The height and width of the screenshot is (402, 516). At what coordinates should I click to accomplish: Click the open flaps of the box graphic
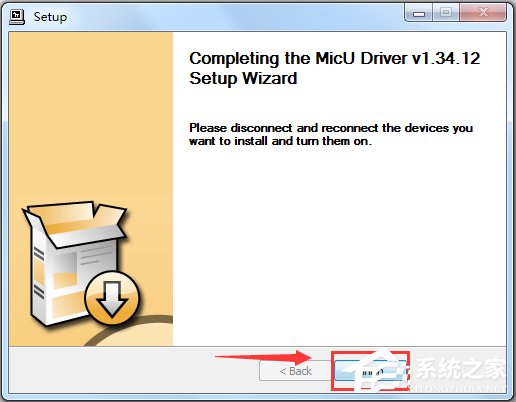coord(75,223)
